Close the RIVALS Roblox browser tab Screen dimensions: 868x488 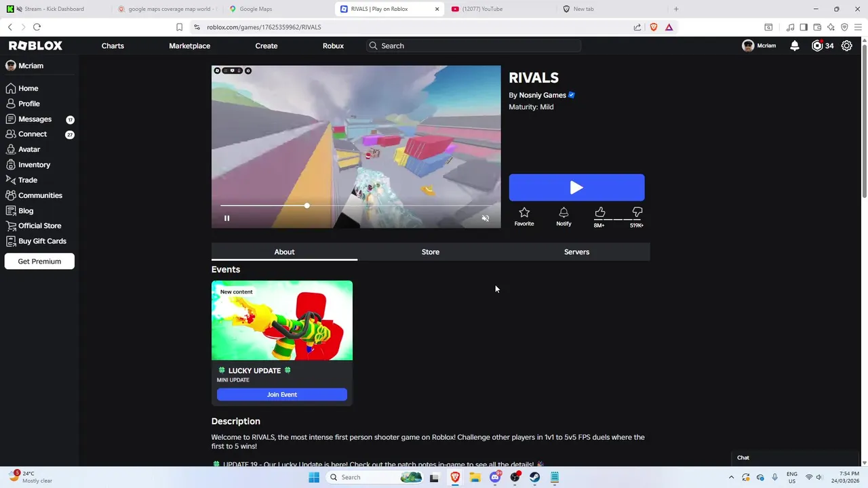pos(437,9)
